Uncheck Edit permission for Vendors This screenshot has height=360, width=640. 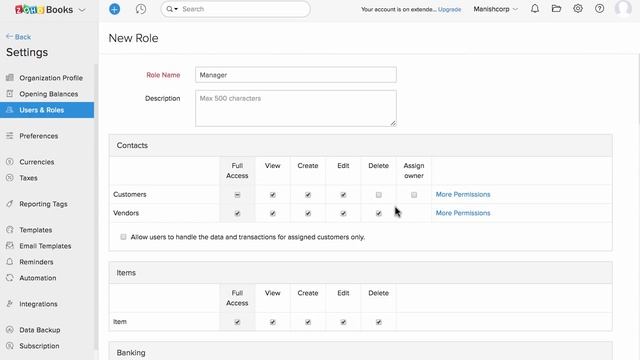343,213
